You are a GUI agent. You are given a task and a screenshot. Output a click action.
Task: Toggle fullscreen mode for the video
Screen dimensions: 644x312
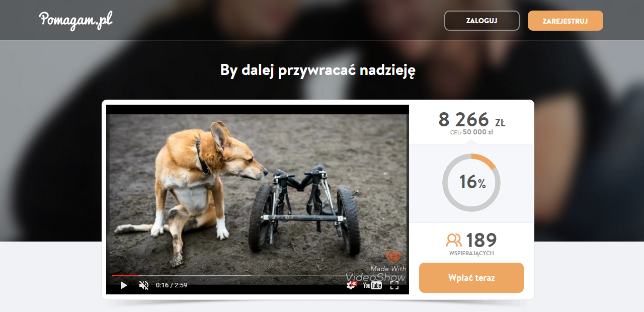point(394,285)
